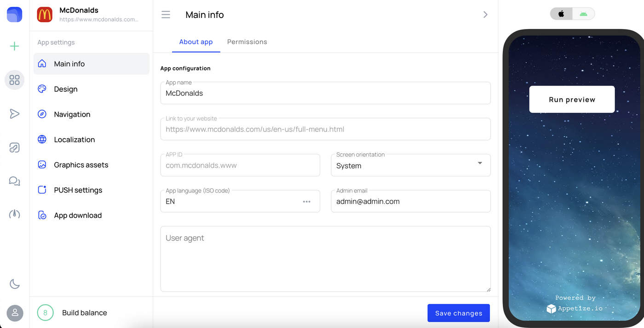The height and width of the screenshot is (328, 644).
Task: Click the hamburger menu icon
Action: coord(166,15)
